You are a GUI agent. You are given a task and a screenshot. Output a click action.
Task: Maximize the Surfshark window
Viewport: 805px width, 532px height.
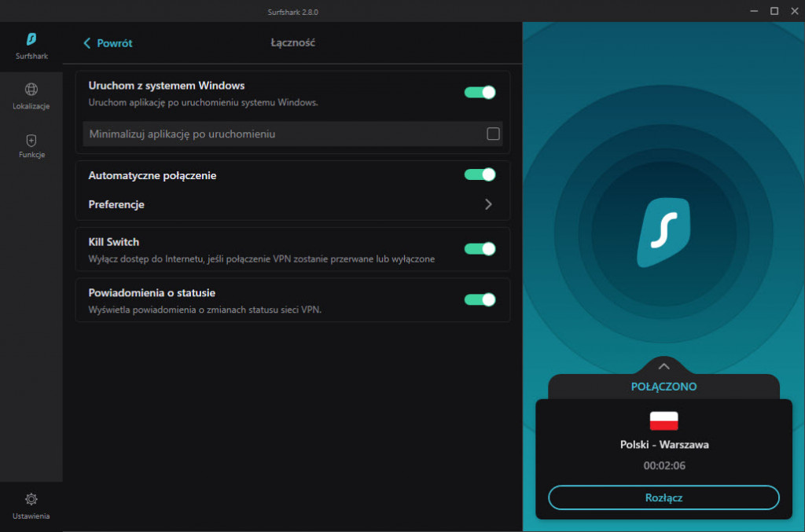click(x=774, y=11)
